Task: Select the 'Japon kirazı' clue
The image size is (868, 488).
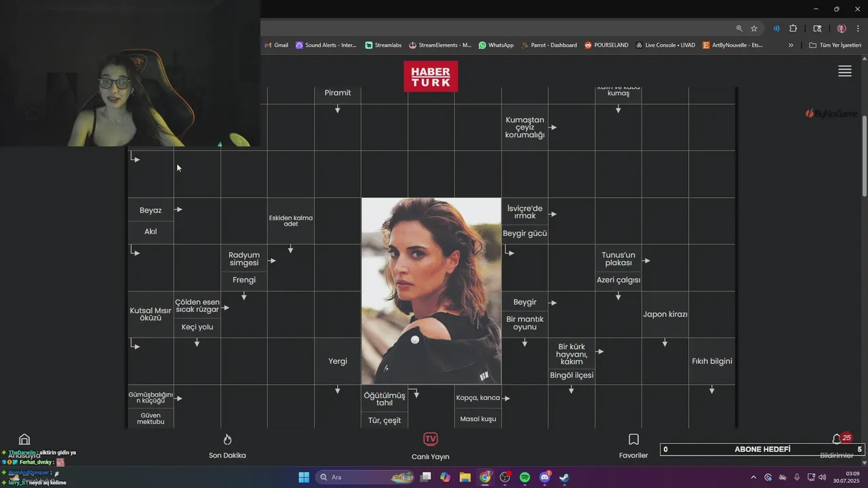Action: coord(665,314)
